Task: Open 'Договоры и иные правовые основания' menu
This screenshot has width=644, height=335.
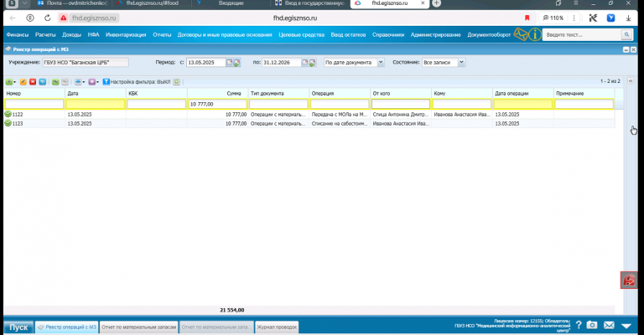Action: (x=225, y=35)
